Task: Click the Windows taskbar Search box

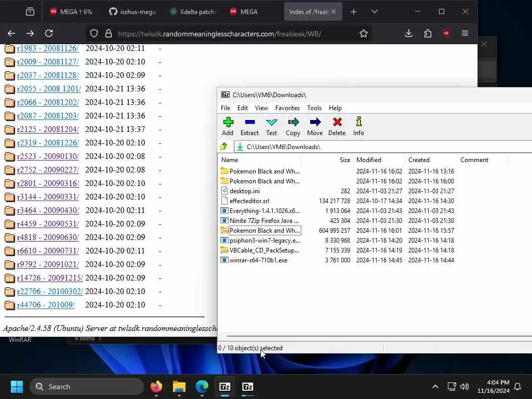Action: 87,387
